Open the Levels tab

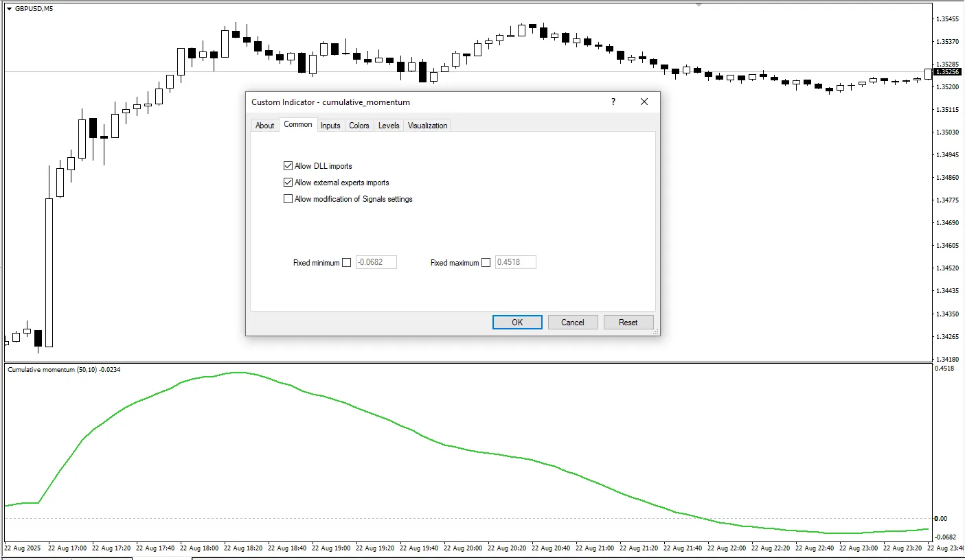tap(388, 125)
